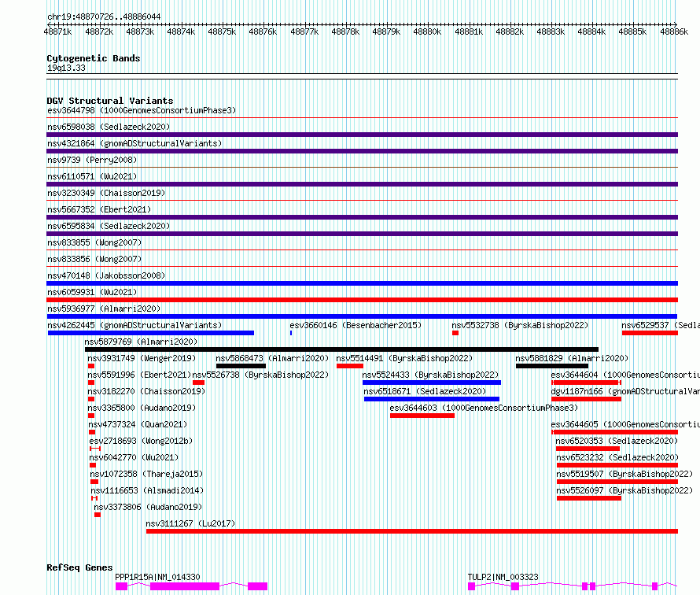Click the nsv9739 (Perry2008) variant label
This screenshot has width=700, height=595.
92,160
